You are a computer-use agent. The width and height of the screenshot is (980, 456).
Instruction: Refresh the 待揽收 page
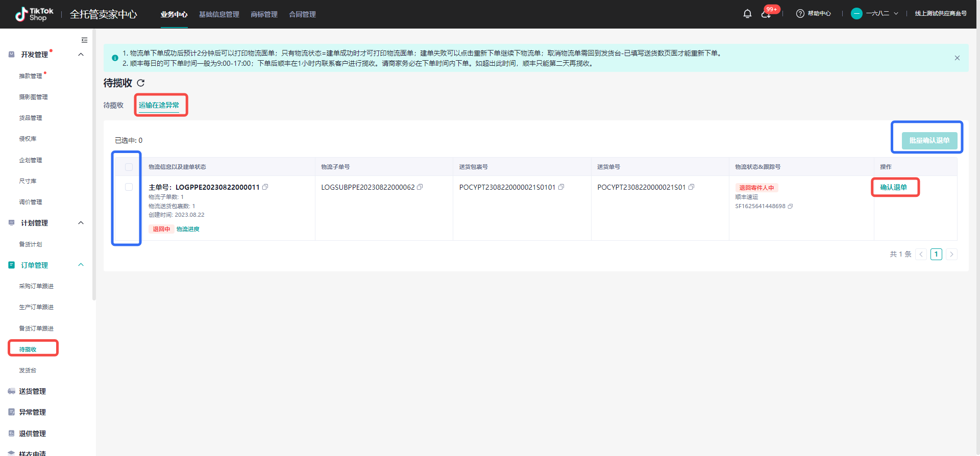click(141, 83)
